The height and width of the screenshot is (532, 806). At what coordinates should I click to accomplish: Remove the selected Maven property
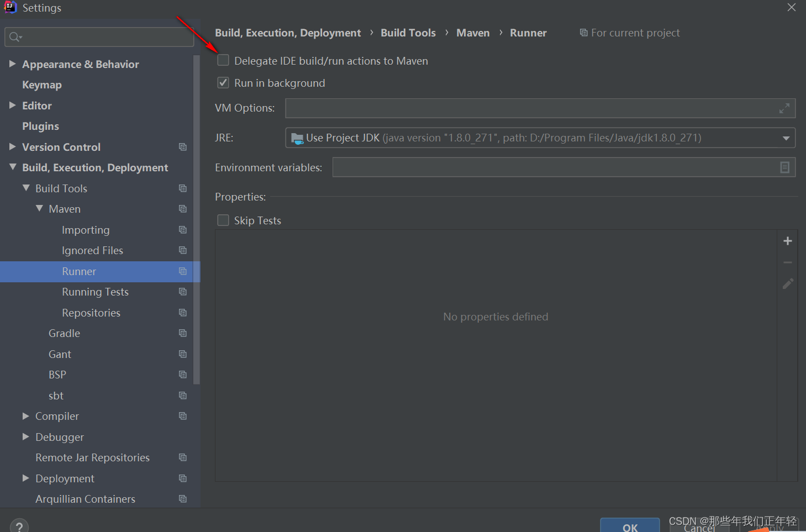[x=788, y=262]
